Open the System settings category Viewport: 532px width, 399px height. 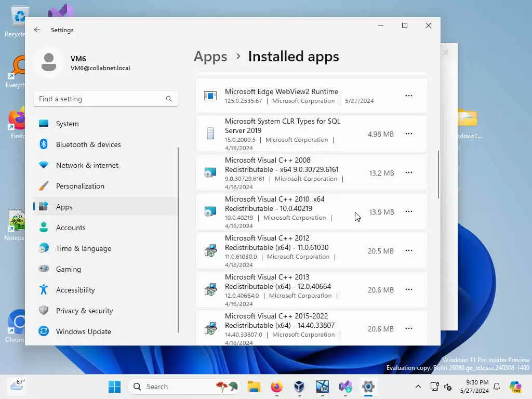pyautogui.click(x=105, y=124)
